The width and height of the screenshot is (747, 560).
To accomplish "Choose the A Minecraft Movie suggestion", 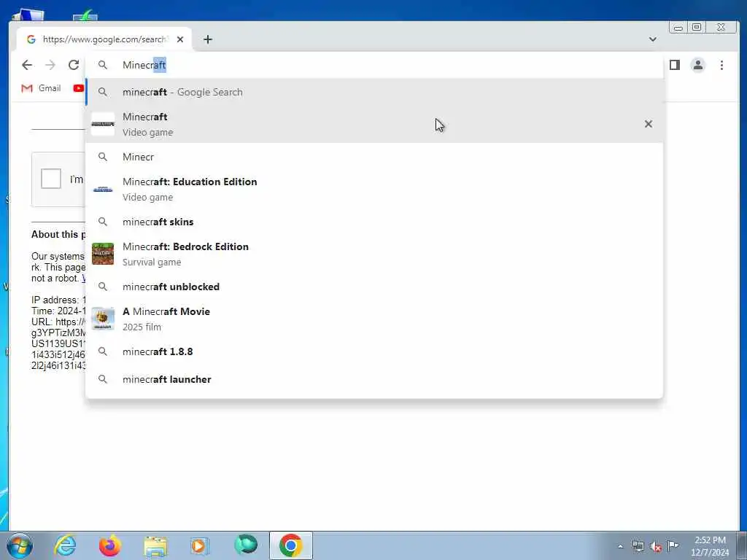I will (374, 319).
